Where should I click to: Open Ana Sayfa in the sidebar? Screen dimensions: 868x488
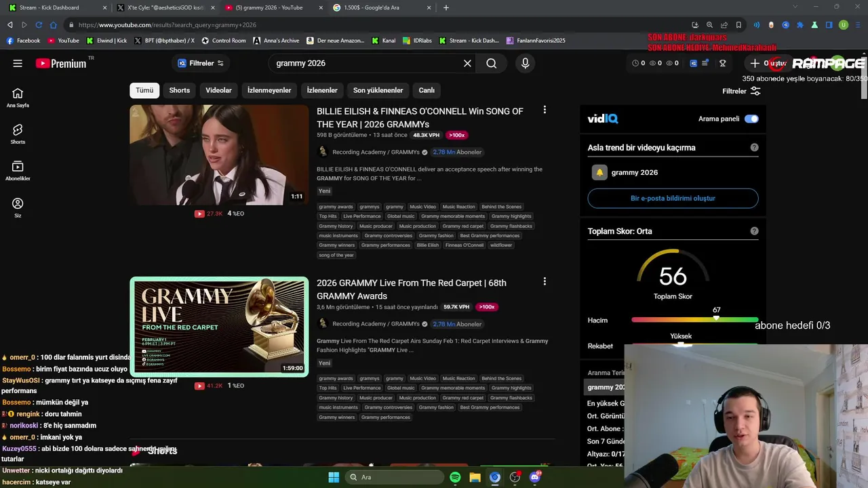click(18, 98)
